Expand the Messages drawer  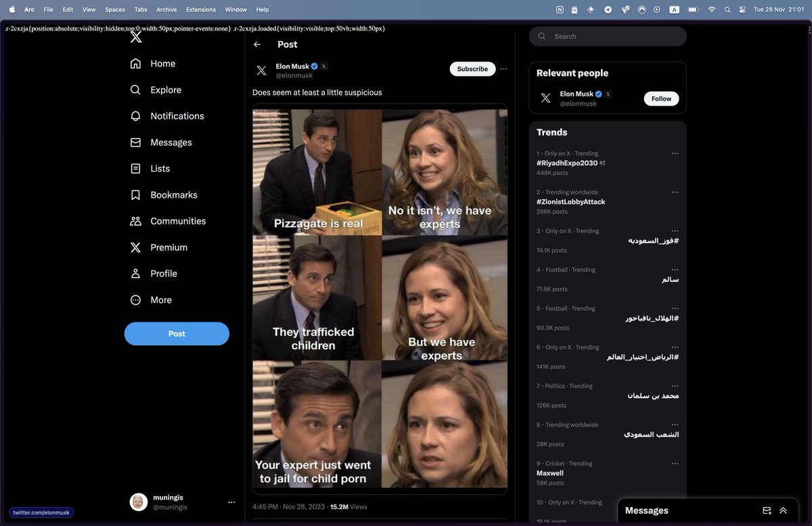click(x=783, y=510)
